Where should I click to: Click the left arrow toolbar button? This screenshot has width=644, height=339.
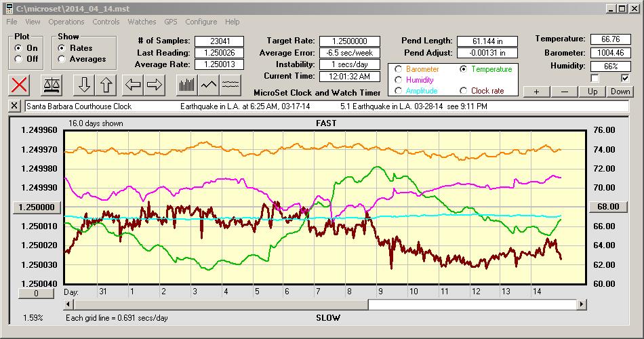pos(133,85)
